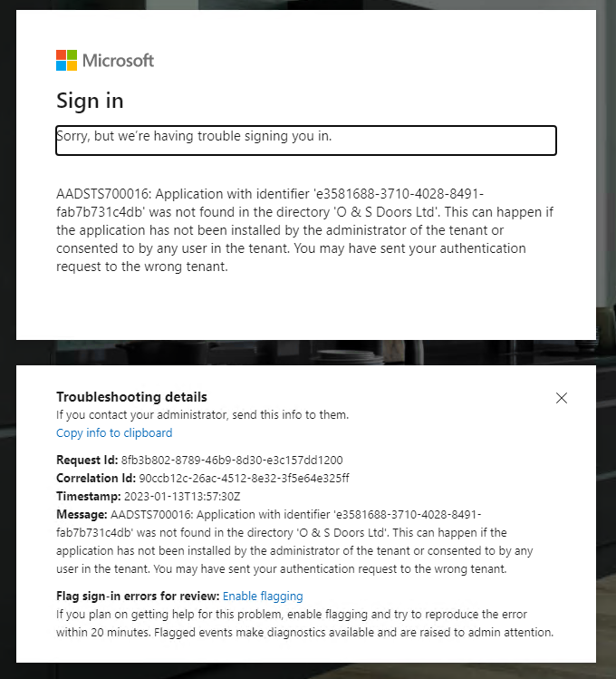Image resolution: width=616 pixels, height=679 pixels.
Task: Select the Correlation Id value 90ccb12c
Action: click(x=244, y=478)
